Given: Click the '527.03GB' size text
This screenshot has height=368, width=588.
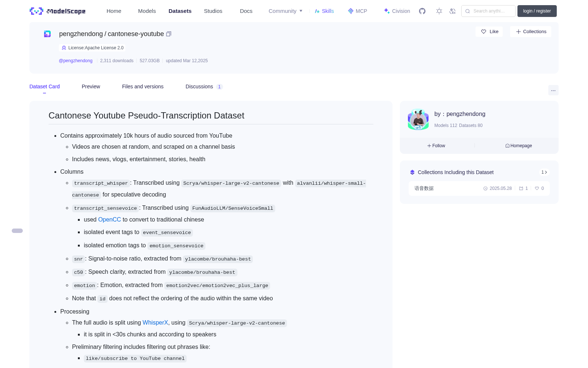Looking at the screenshot, I should tap(150, 61).
